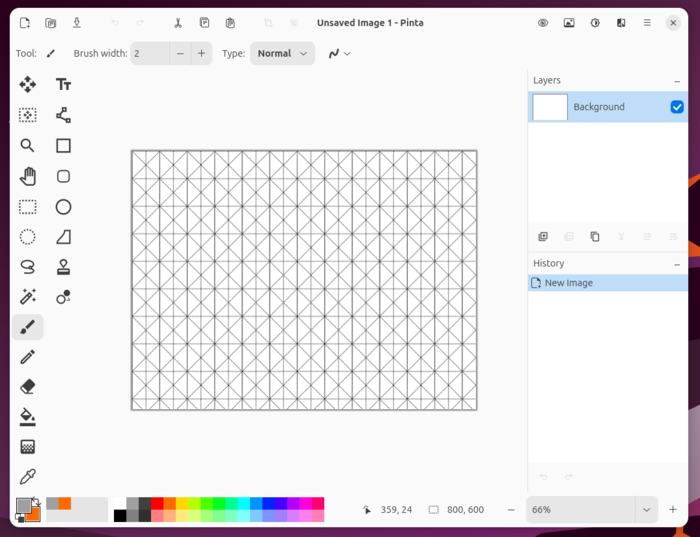
Task: Choose the Text tool
Action: pos(63,85)
